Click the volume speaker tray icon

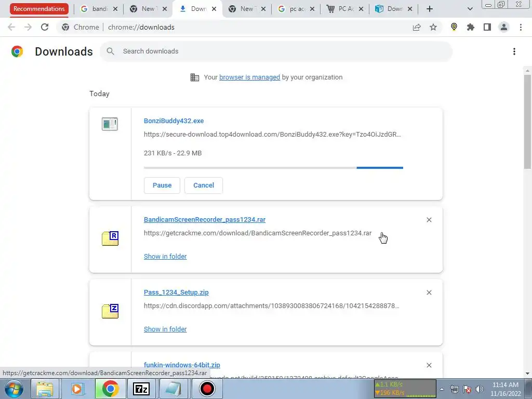tap(480, 389)
